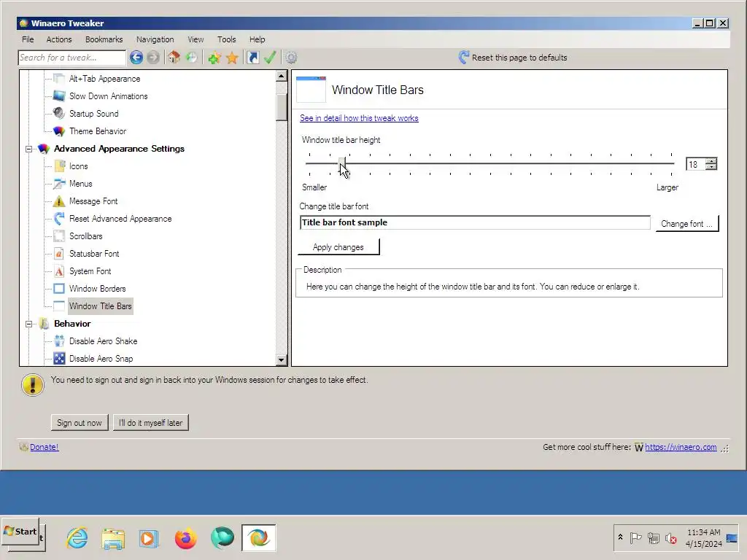747x560 pixels.
Task: Select Message Font item
Action: point(93,201)
